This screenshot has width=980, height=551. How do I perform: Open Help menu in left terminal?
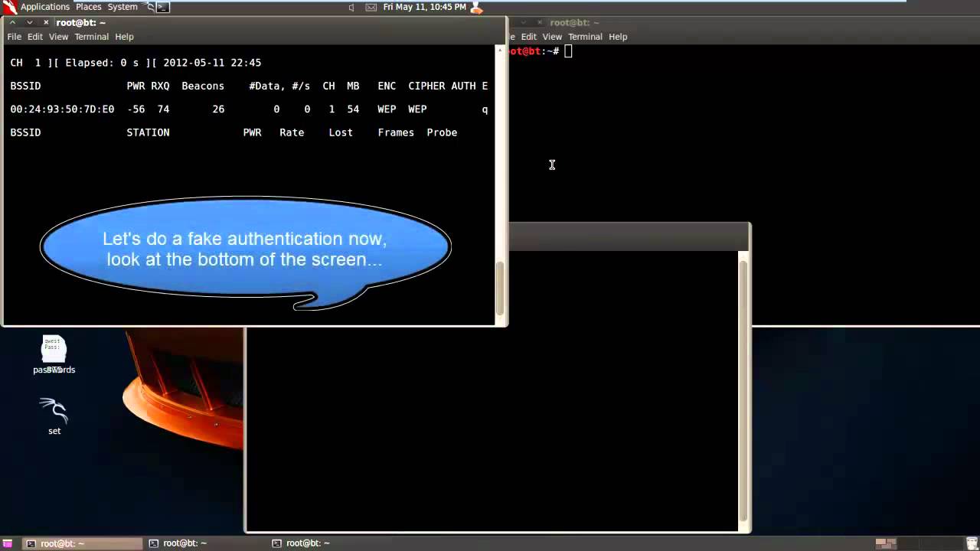124,37
